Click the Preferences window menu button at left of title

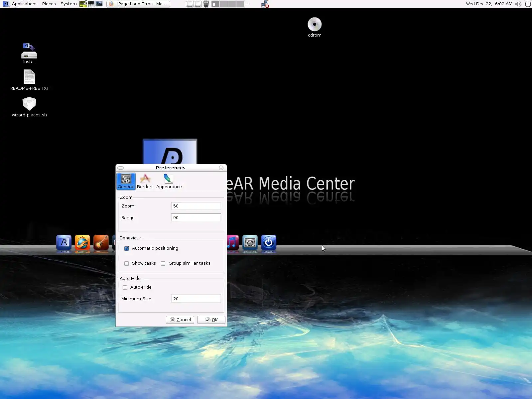[121, 168]
